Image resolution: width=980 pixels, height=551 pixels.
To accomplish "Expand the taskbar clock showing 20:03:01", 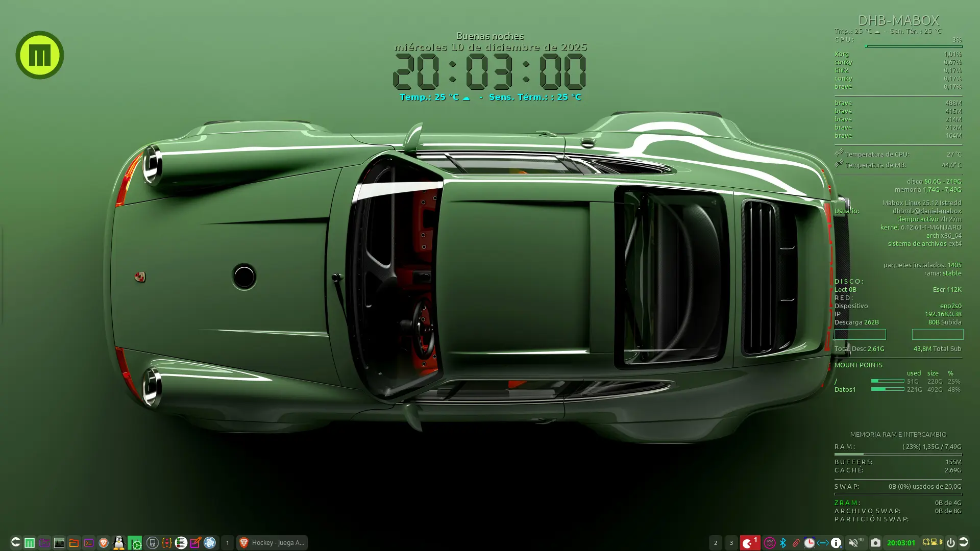I will 901,543.
